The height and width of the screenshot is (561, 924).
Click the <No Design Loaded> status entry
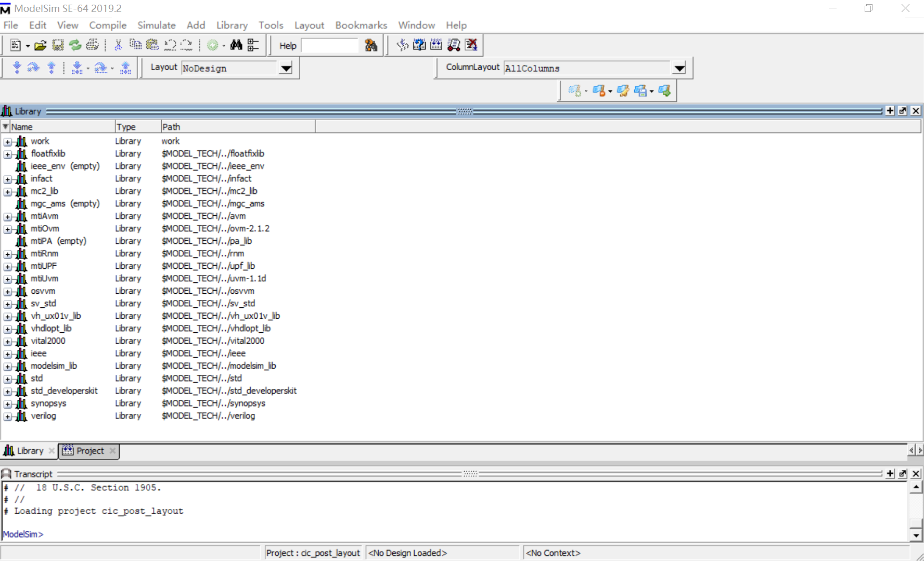(408, 553)
